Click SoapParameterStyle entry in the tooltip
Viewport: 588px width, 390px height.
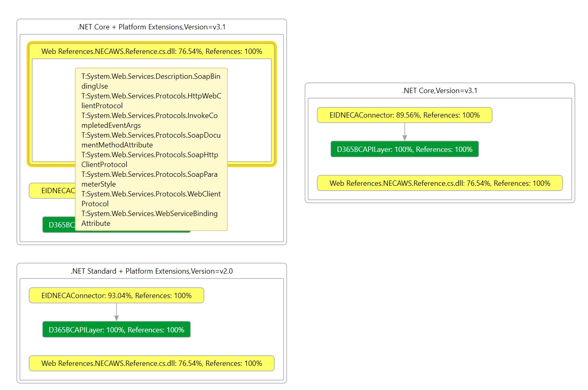149,179
